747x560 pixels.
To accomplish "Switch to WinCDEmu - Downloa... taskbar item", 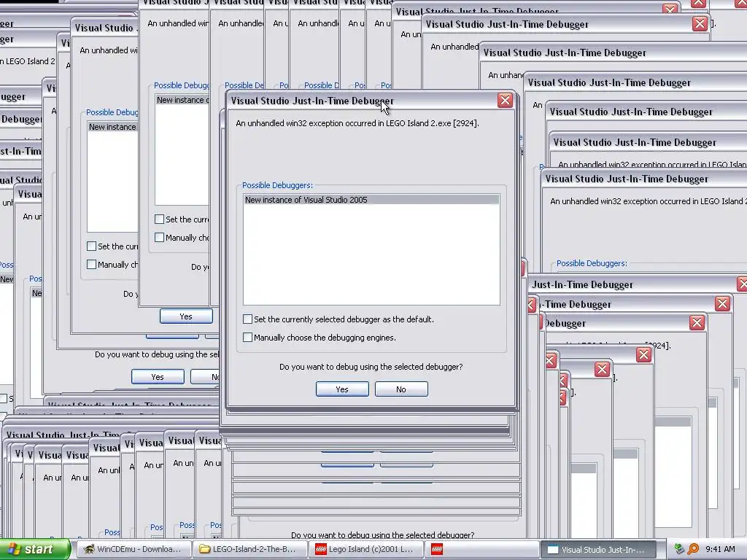I will pos(133,549).
